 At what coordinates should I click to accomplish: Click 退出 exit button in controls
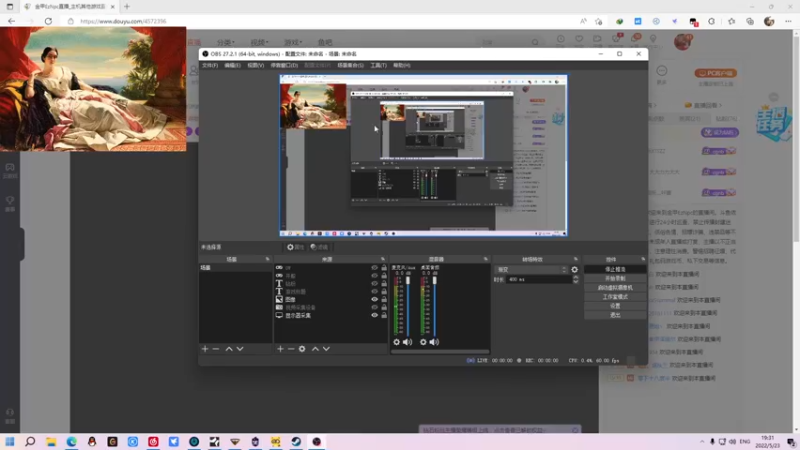pos(615,315)
